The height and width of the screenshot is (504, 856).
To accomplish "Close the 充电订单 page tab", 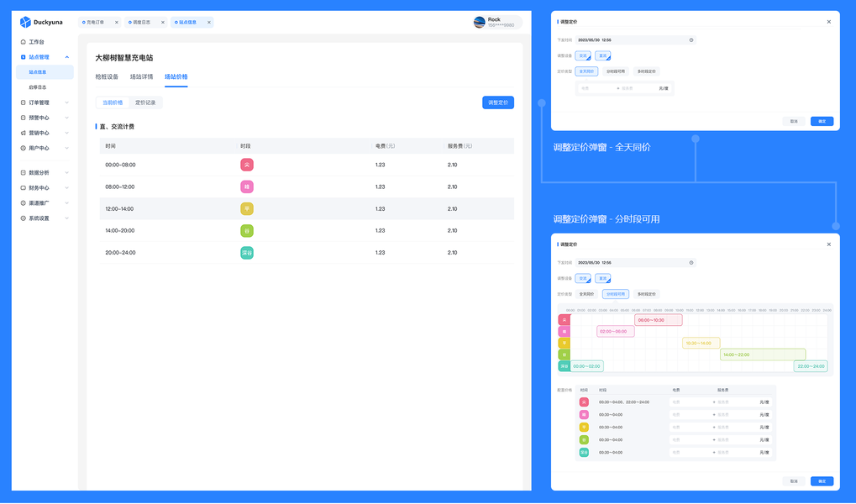I will click(116, 23).
